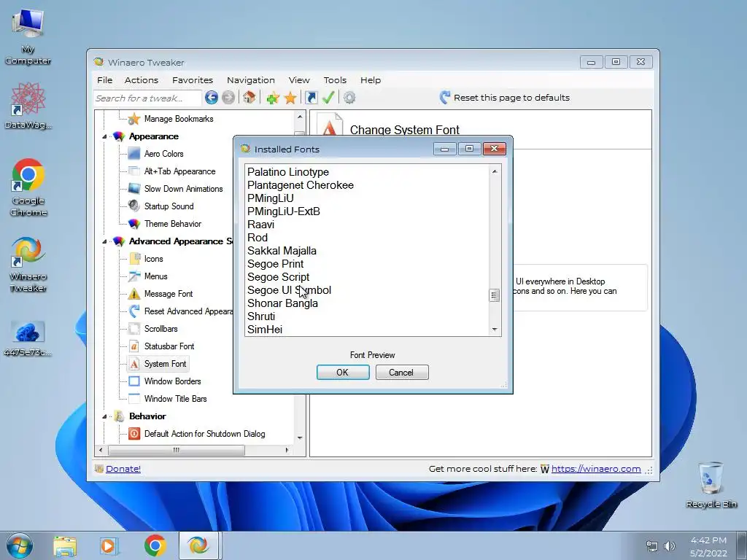This screenshot has height=560, width=747.
Task: Open the https://winaero.com link
Action: 596,469
